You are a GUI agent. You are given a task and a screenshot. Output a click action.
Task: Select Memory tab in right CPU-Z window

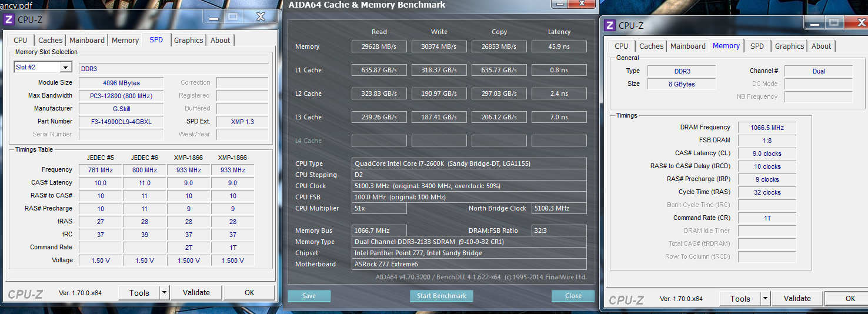coord(726,45)
